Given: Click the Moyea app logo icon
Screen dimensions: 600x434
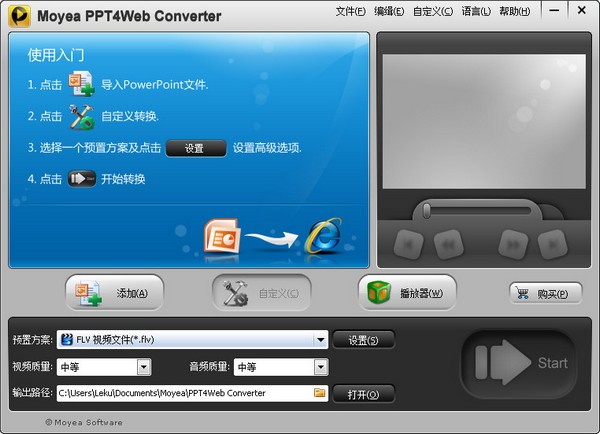Looking at the screenshot, I should pos(20,16).
